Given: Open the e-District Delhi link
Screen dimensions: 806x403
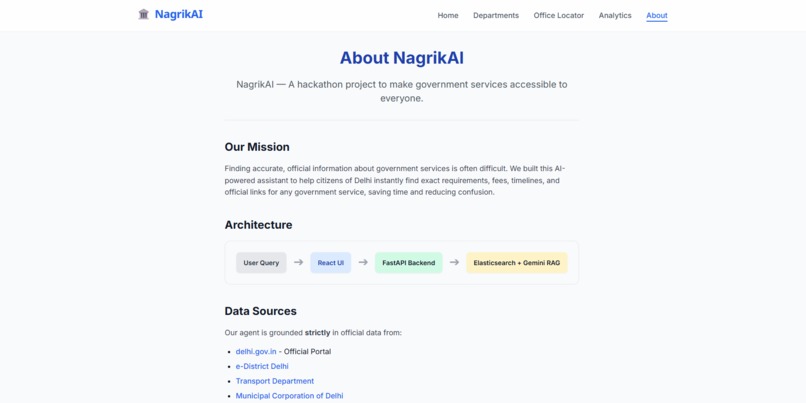Looking at the screenshot, I should click(262, 367).
